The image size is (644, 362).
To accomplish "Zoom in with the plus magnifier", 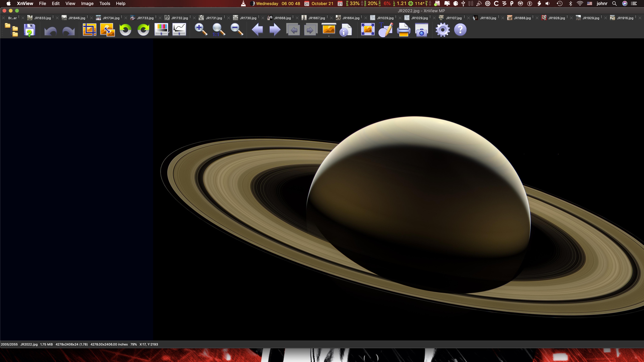I will tap(201, 30).
